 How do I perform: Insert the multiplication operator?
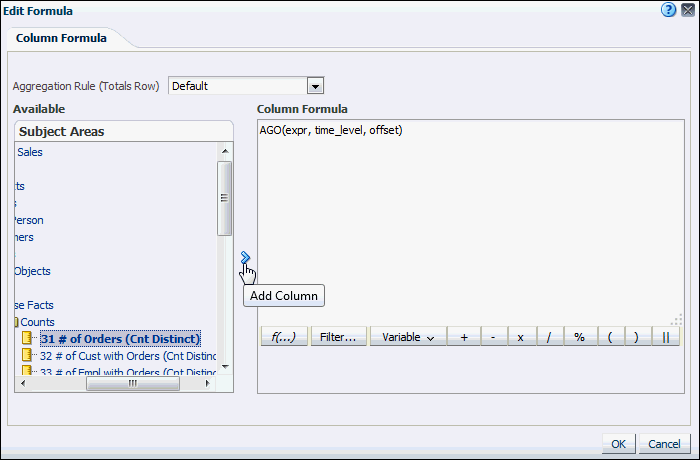pyautogui.click(x=521, y=337)
